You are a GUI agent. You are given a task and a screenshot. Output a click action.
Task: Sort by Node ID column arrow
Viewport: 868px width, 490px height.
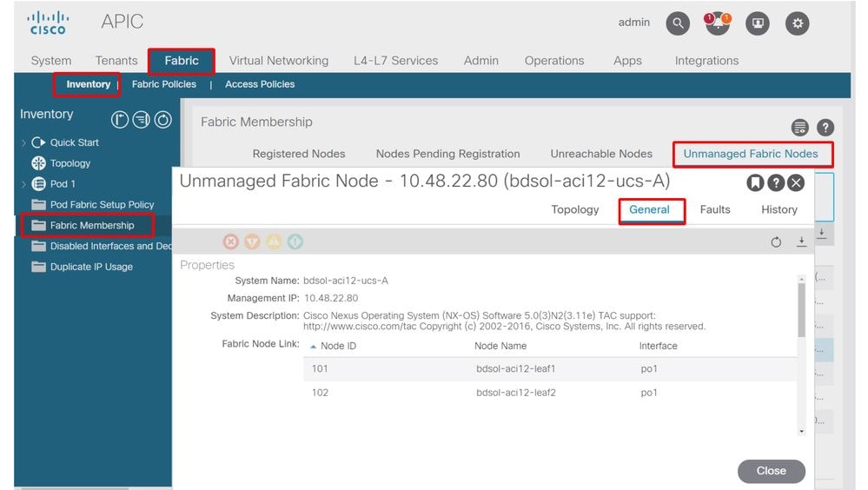[313, 347]
